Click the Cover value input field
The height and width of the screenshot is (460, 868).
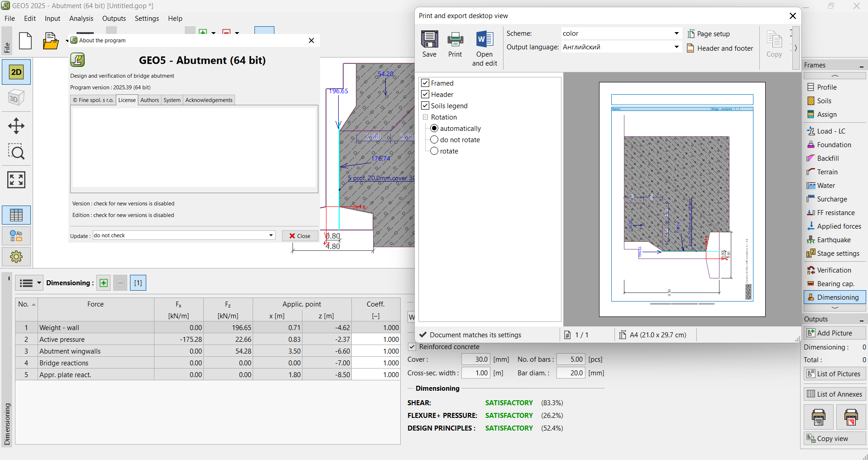(475, 359)
